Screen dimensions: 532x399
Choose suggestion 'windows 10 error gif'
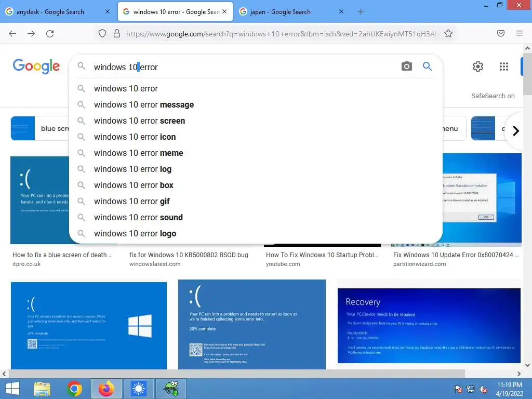coord(256,202)
